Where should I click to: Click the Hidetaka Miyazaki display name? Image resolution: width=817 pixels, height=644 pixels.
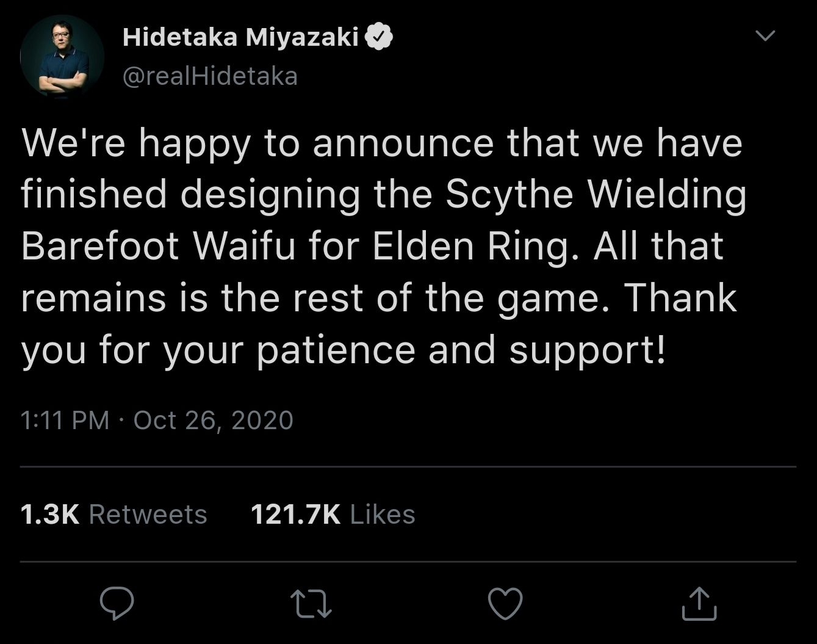coord(240,38)
